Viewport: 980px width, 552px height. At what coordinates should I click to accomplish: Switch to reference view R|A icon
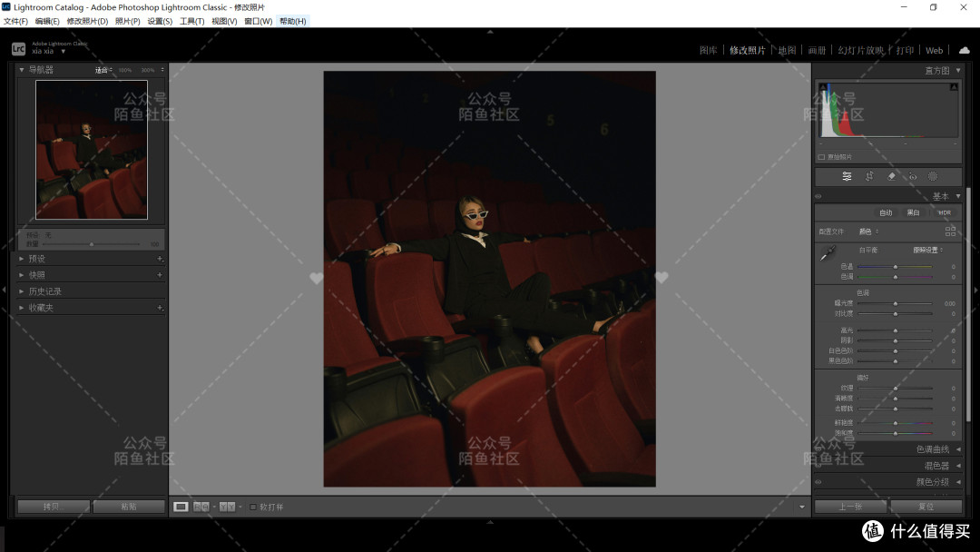pyautogui.click(x=201, y=507)
